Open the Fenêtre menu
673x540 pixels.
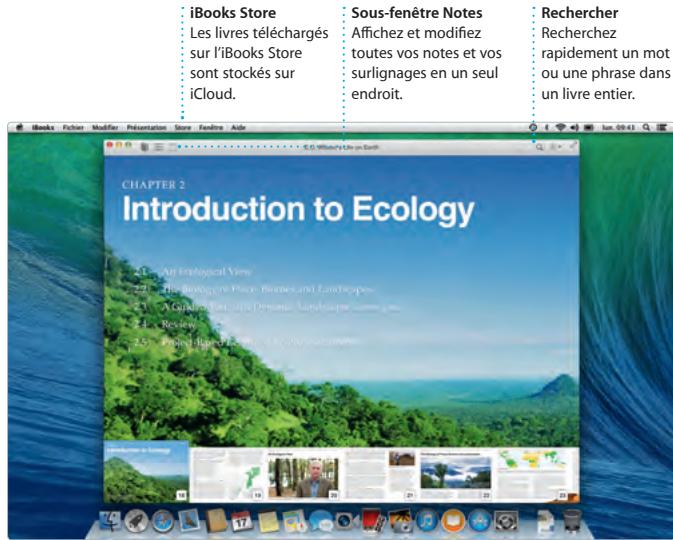coord(211,127)
